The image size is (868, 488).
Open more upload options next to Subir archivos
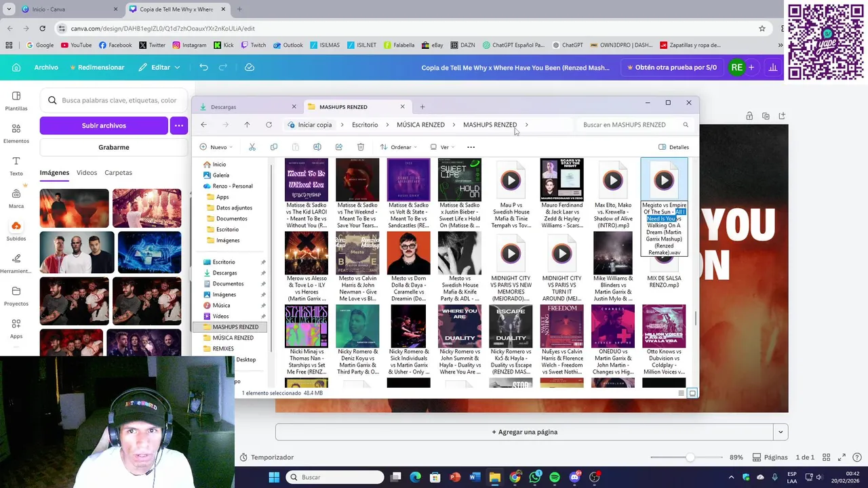click(x=178, y=125)
